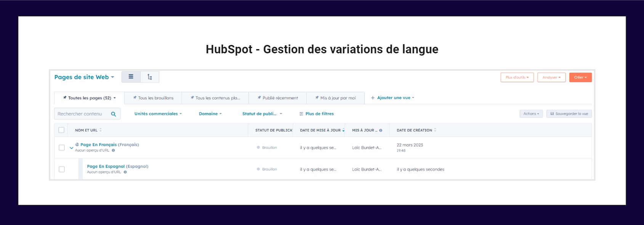Open the Analyser dropdown
644x225 pixels.
(x=551, y=77)
